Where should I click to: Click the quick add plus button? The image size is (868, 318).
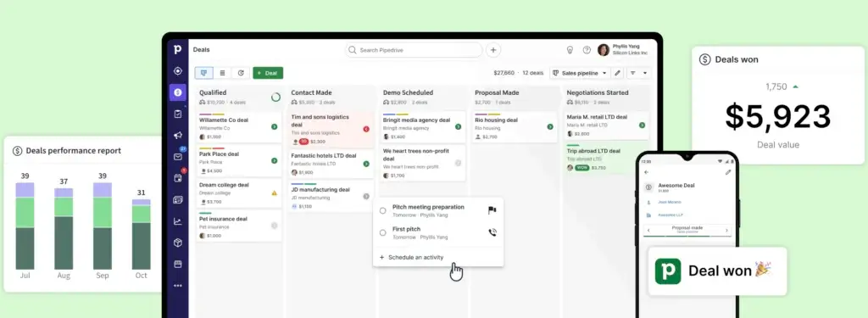coord(493,50)
